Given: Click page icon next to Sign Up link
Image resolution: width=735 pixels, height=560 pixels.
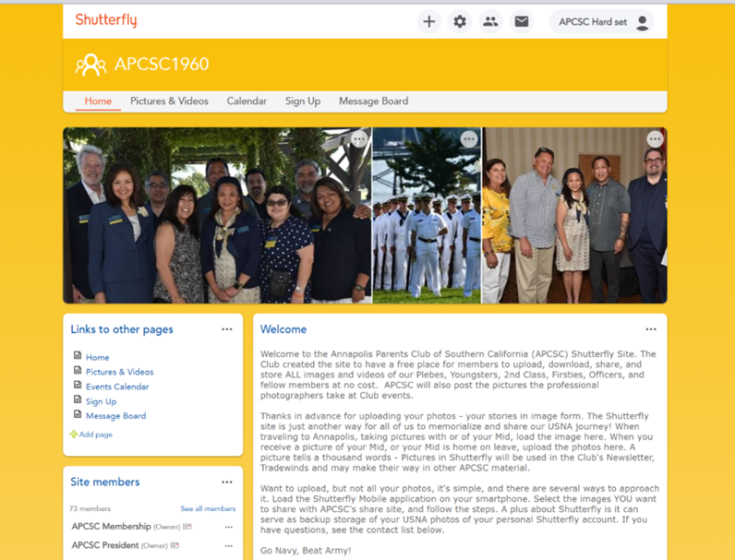Looking at the screenshot, I should (78, 399).
